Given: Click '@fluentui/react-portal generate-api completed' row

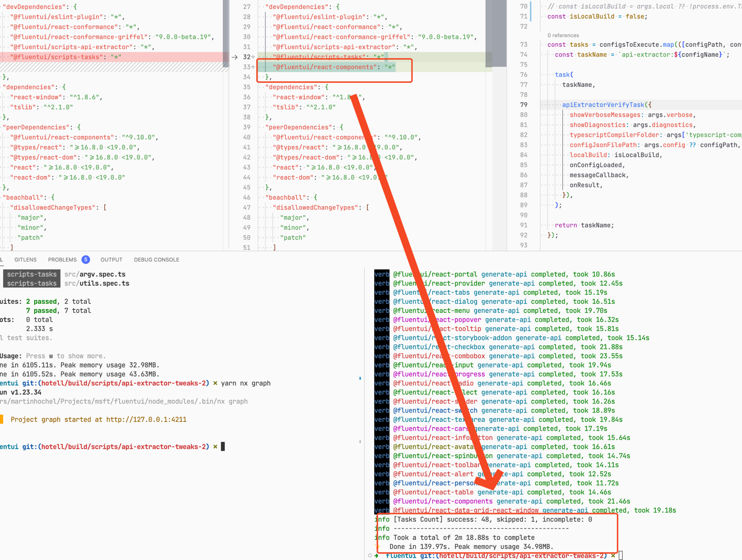Looking at the screenshot, I should (494, 274).
